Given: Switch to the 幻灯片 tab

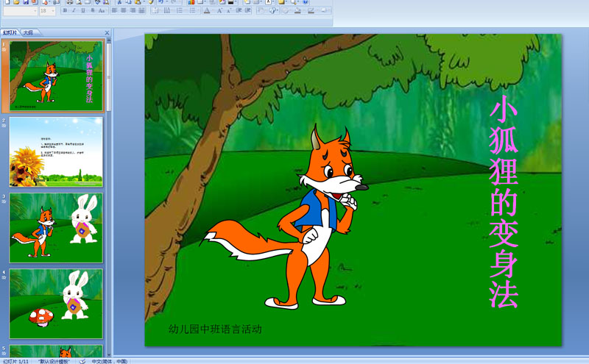Looking at the screenshot, I should pyautogui.click(x=10, y=32).
